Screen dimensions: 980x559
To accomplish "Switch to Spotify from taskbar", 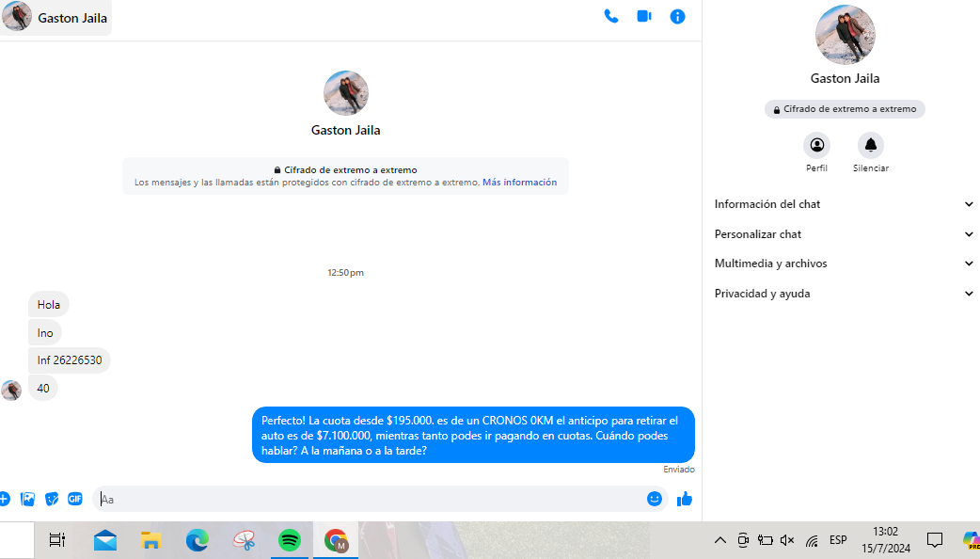I will pyautogui.click(x=290, y=540).
